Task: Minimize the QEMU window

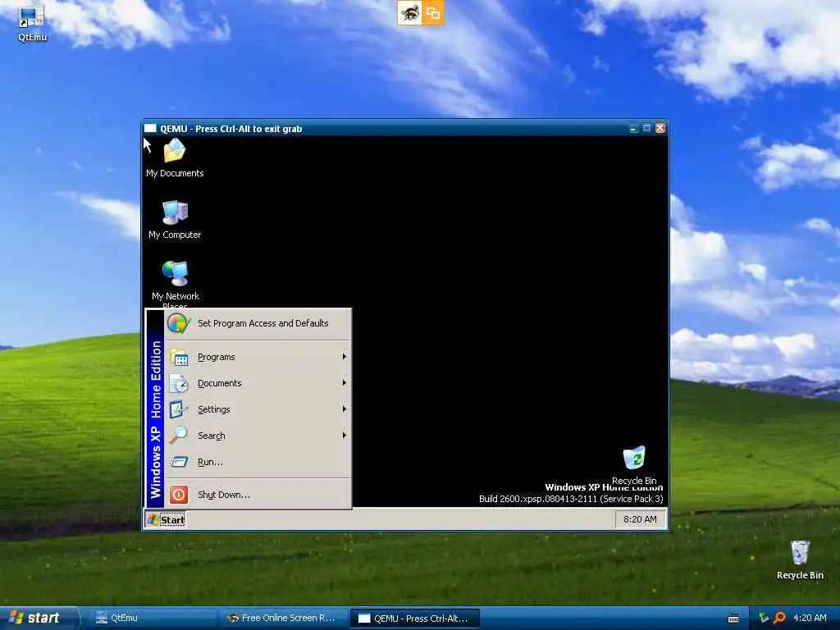Action: (633, 129)
